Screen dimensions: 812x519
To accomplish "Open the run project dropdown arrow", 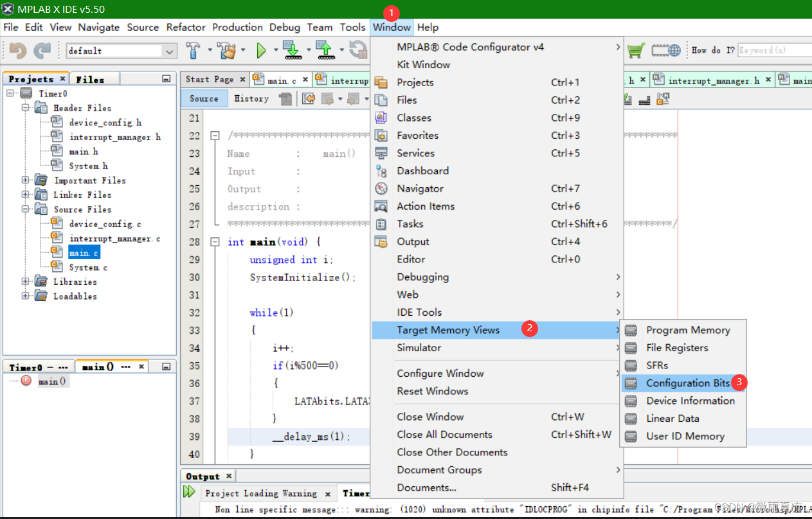I will coord(275,50).
